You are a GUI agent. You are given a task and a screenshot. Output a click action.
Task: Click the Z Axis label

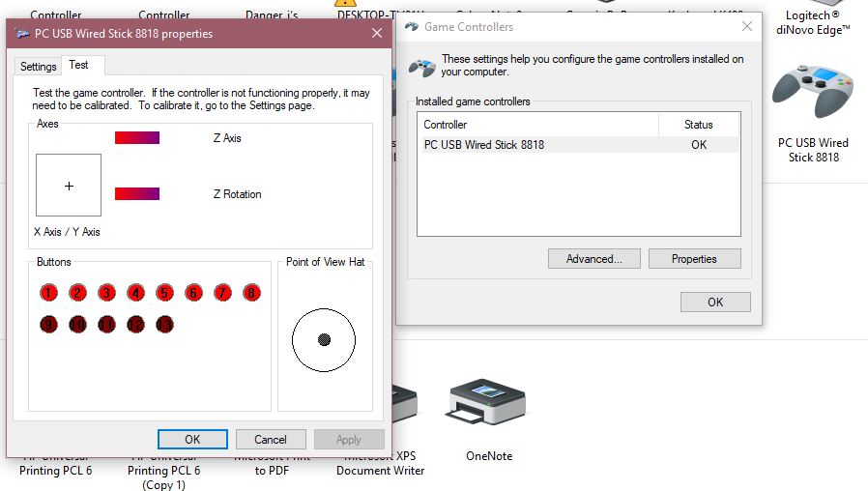click(x=227, y=138)
